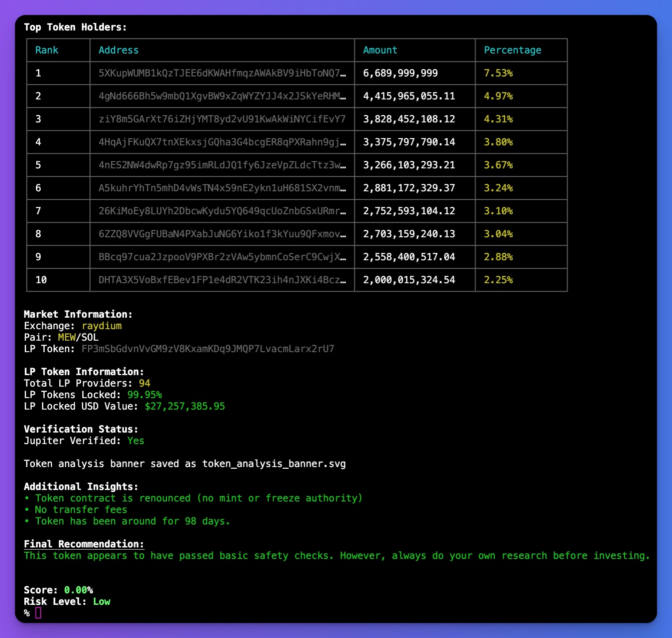Image resolution: width=672 pixels, height=638 pixels.
Task: Click the LP Token address FP3mSbGdvnVv
Action: [208, 349]
